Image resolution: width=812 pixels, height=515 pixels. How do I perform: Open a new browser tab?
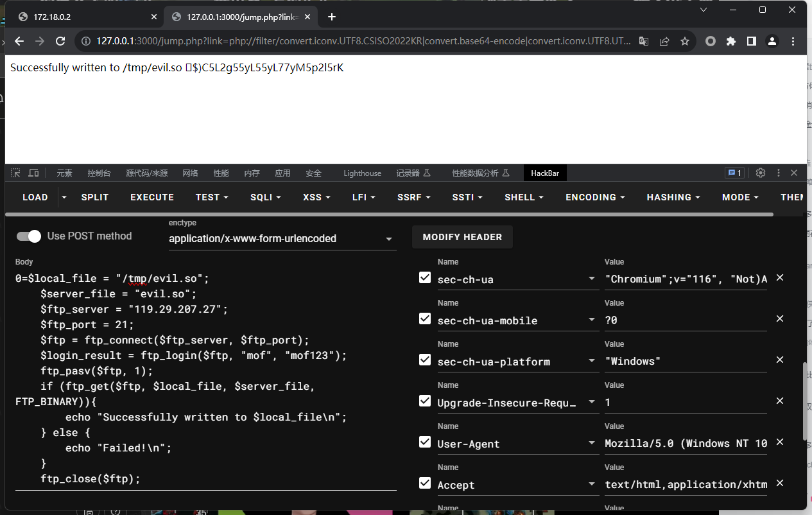[x=332, y=17]
